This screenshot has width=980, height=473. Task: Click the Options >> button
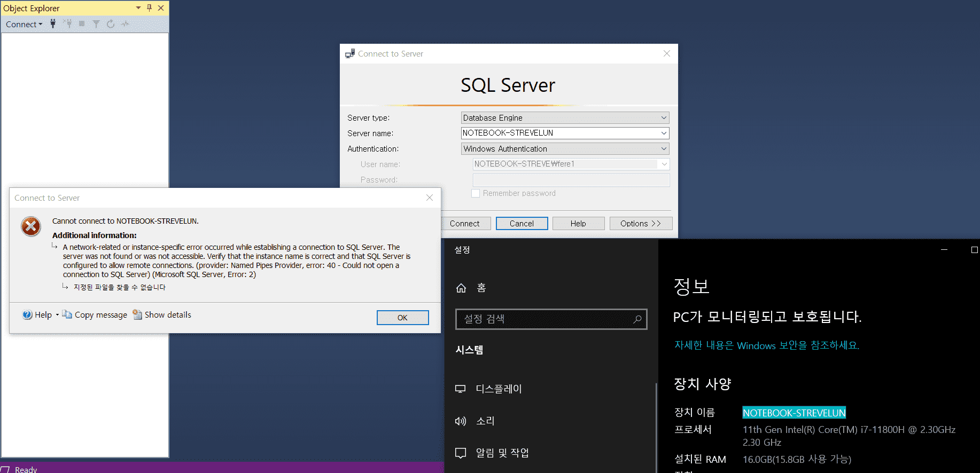pyautogui.click(x=641, y=224)
